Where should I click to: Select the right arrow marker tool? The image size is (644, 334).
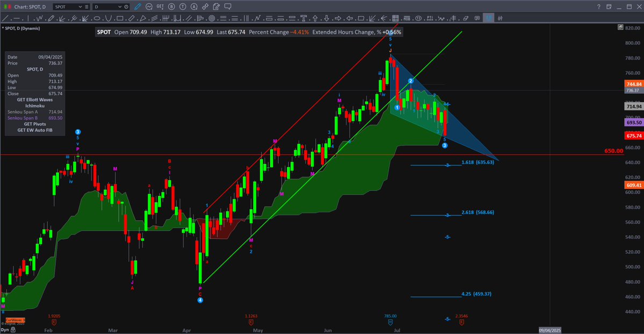338,18
